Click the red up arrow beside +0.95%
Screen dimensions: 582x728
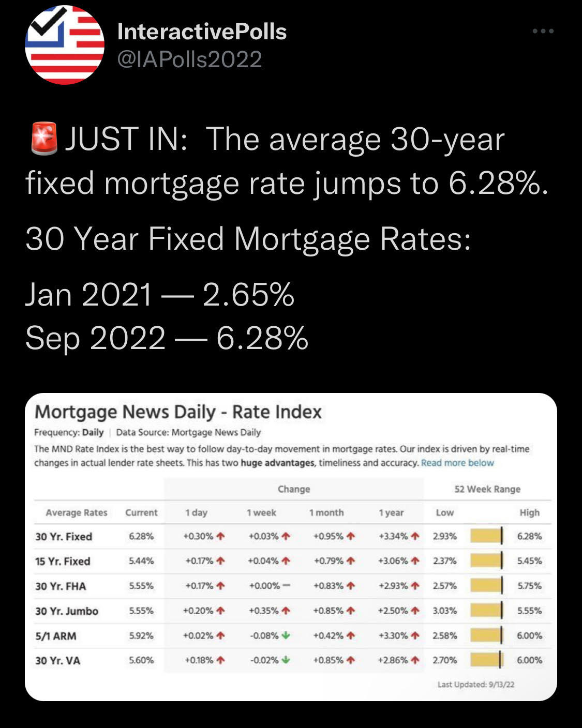(x=351, y=536)
